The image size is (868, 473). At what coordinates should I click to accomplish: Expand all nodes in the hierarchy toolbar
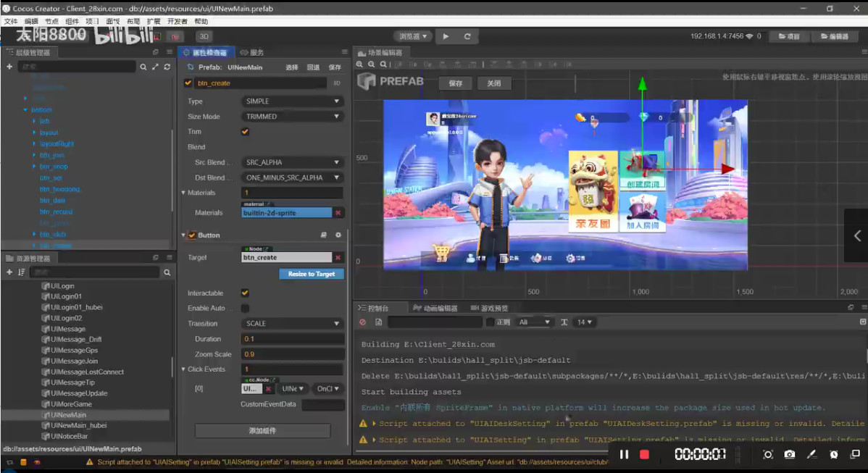point(155,67)
